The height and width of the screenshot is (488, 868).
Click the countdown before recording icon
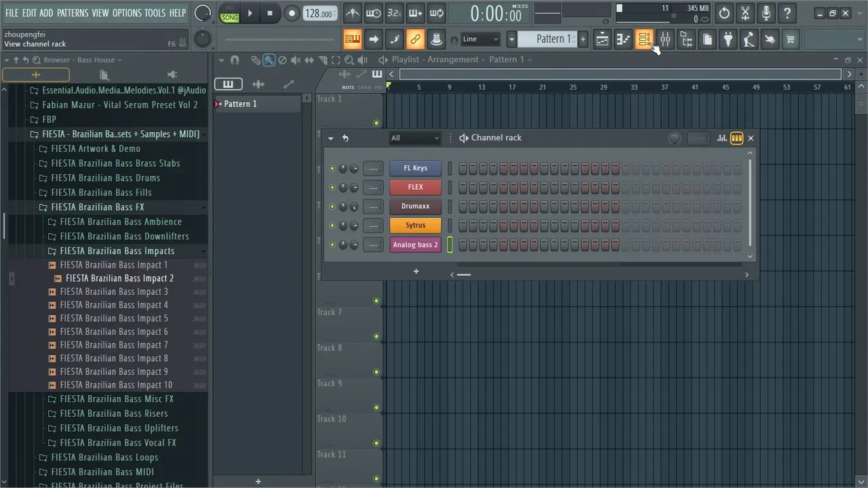tap(395, 13)
